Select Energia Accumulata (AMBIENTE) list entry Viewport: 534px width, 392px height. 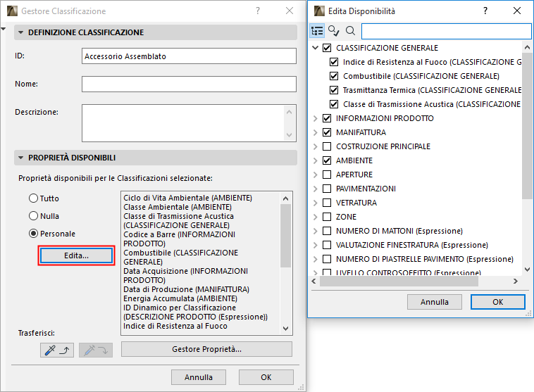pos(180,298)
